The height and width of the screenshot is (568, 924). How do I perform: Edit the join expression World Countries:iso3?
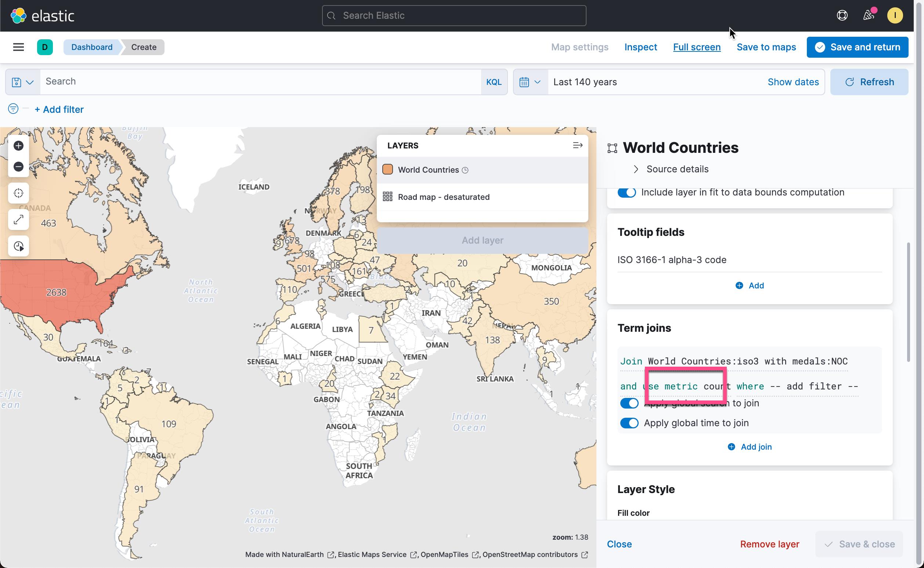[734, 362]
